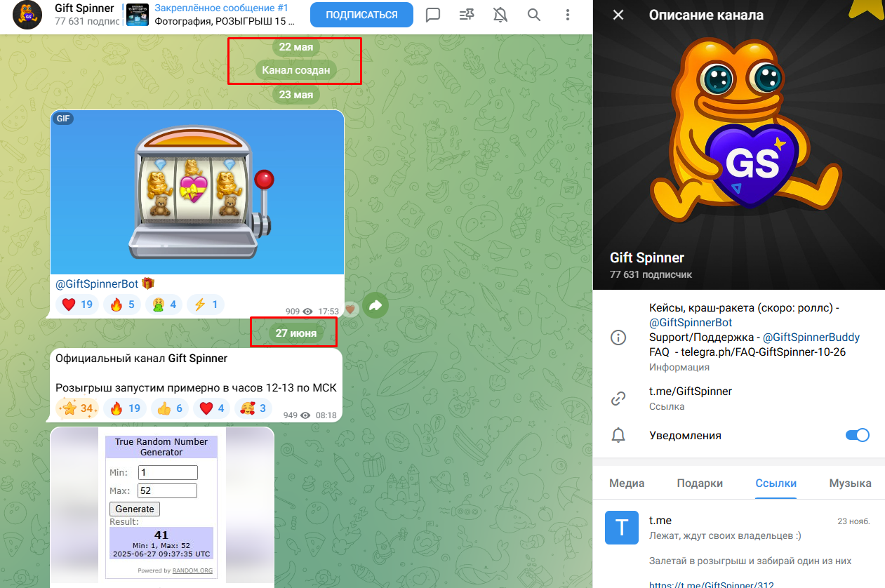
Task: Click the blue T avatar of t.me link
Action: (x=622, y=528)
